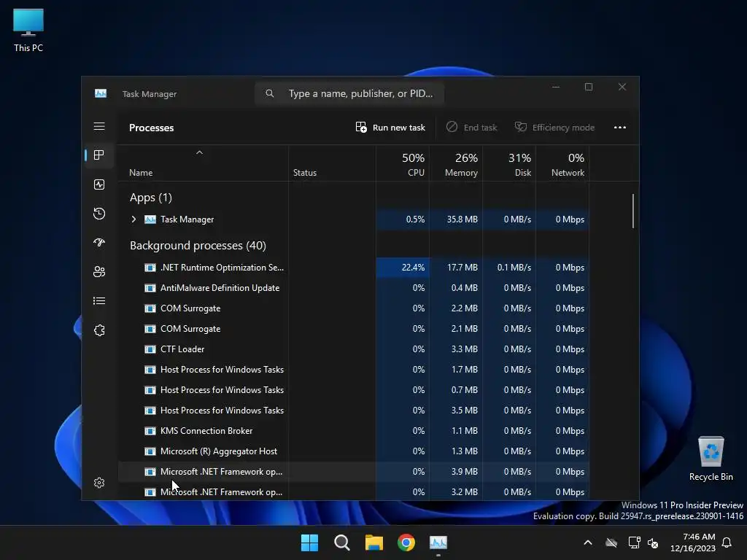747x560 pixels.
Task: Open the Users page icon in sidebar
Action: (99, 272)
